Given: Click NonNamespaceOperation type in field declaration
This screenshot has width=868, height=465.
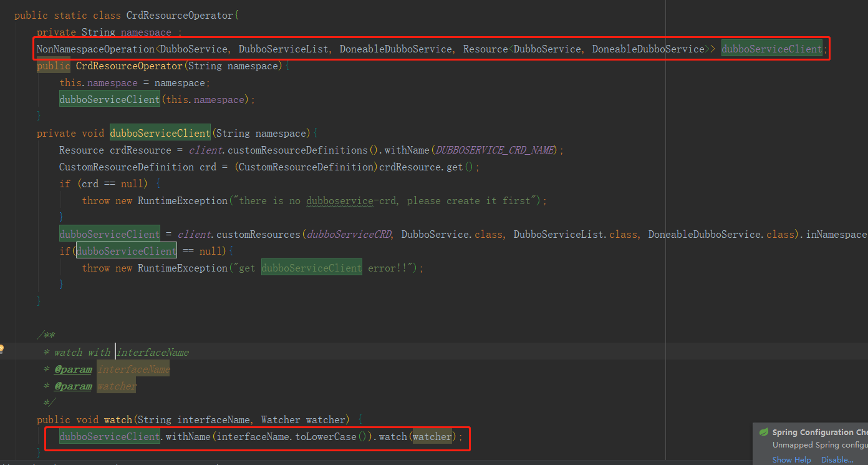Looking at the screenshot, I should coord(95,49).
